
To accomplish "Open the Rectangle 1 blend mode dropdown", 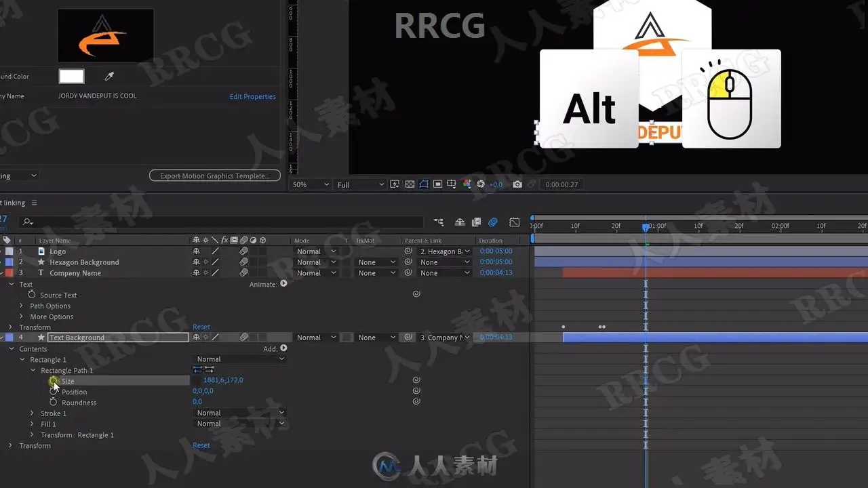I will tap(240, 359).
